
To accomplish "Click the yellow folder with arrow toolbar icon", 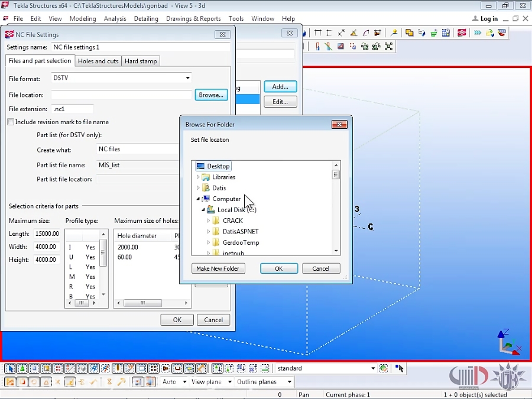I will 490,33.
